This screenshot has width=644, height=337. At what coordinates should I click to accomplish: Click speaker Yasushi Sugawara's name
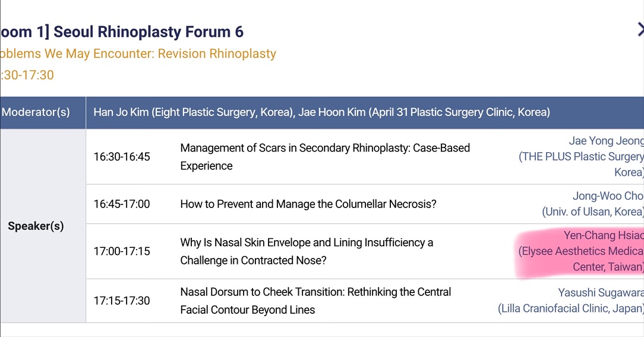point(600,293)
